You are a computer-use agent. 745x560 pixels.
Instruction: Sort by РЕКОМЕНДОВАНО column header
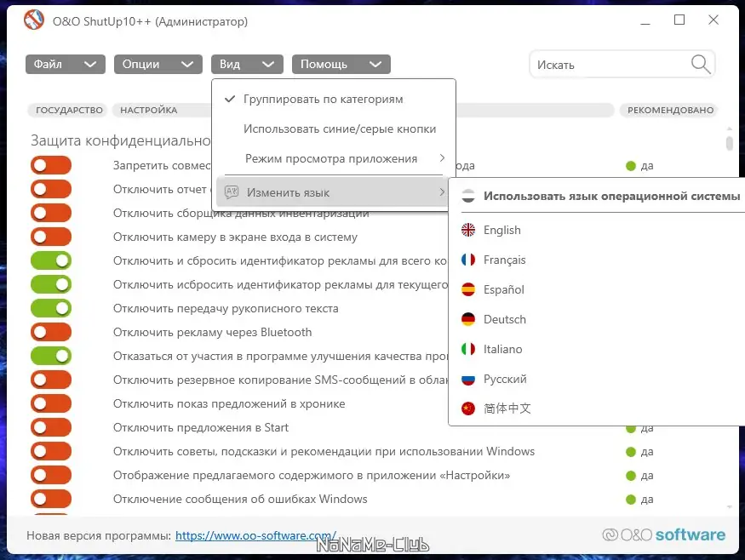coord(670,110)
